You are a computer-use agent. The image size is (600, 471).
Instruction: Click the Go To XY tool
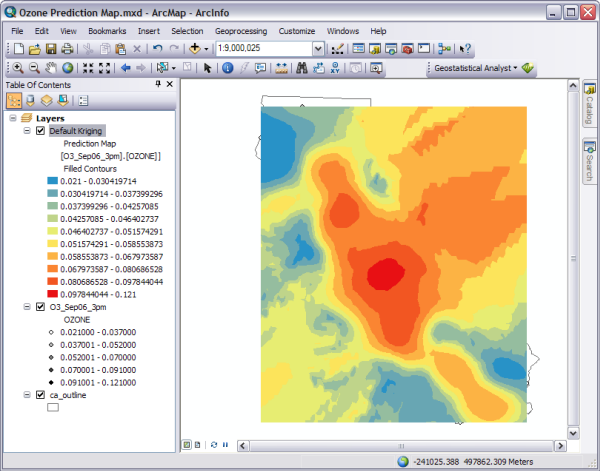pyautogui.click(x=335, y=68)
